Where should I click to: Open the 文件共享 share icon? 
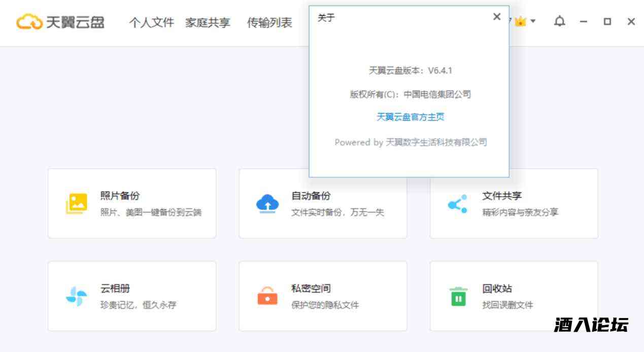[458, 203]
